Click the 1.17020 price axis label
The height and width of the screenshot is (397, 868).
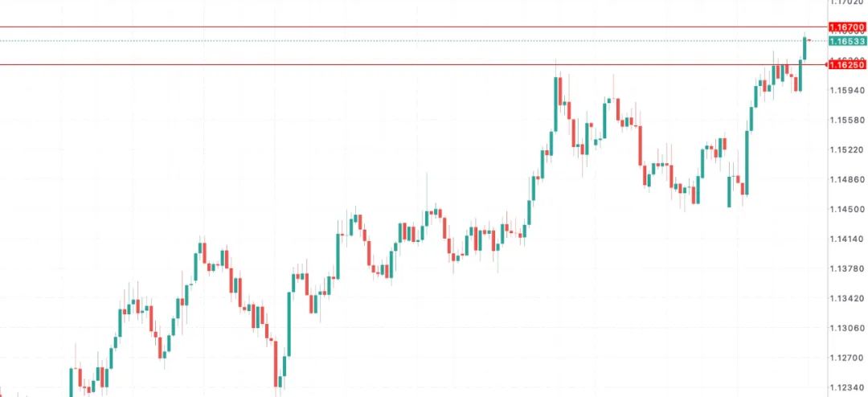coord(847,3)
